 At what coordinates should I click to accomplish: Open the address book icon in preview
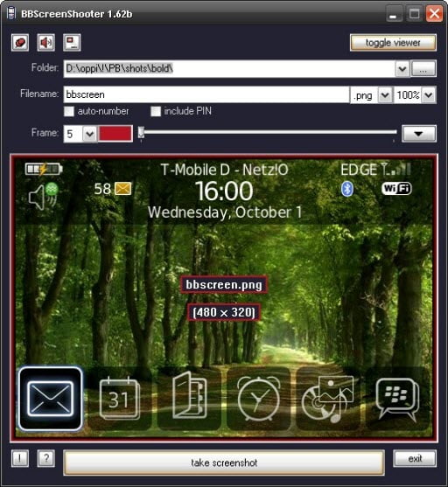point(189,395)
